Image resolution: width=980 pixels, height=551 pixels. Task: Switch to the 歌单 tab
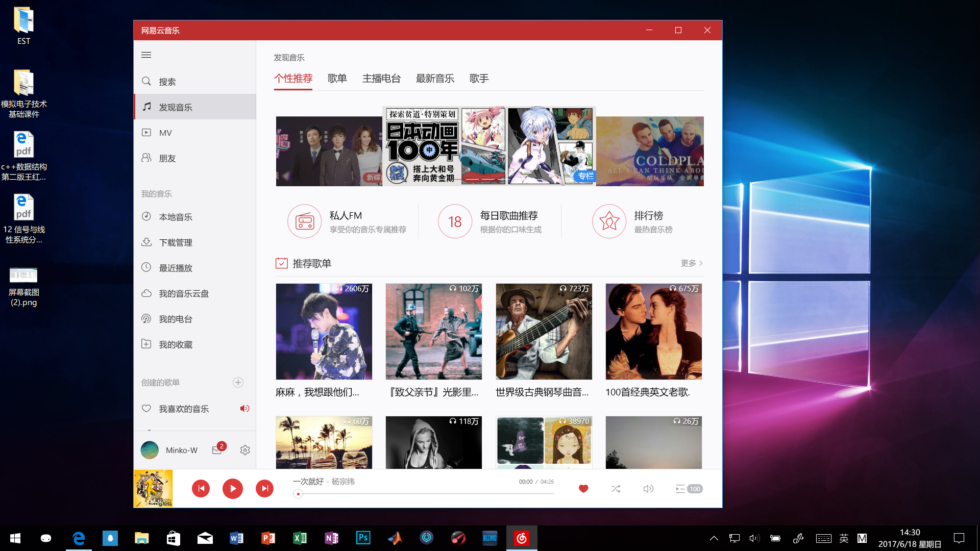tap(337, 79)
